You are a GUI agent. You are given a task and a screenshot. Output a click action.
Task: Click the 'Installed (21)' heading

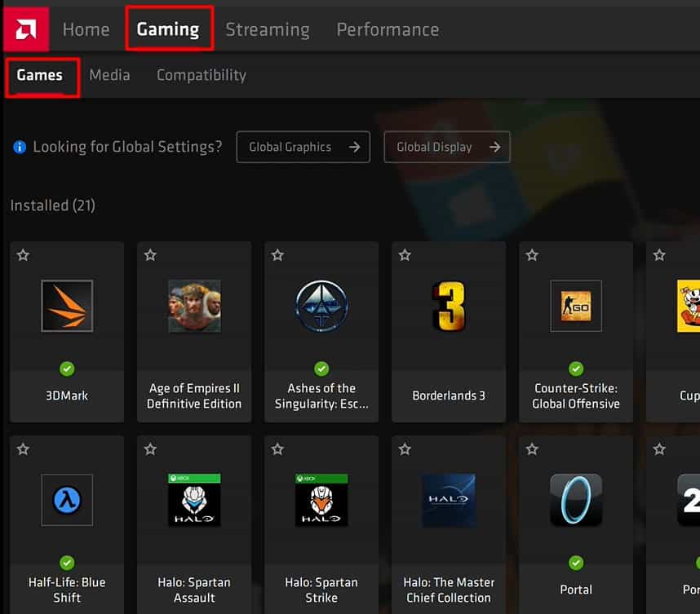tap(53, 205)
